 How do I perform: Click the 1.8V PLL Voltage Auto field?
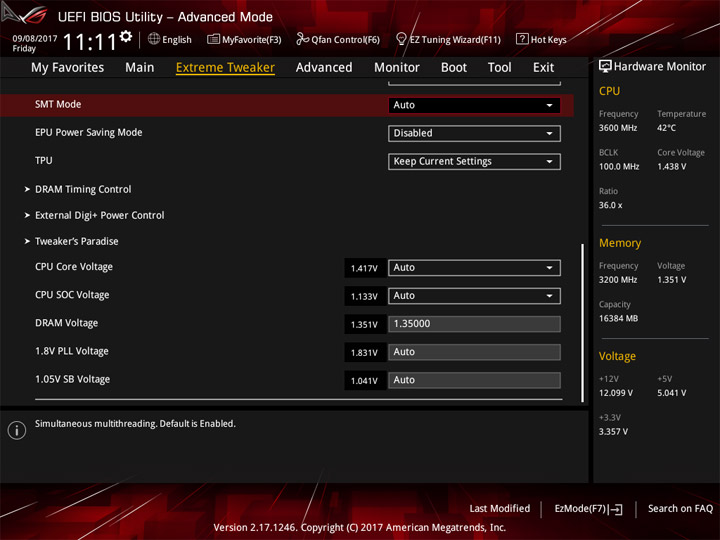tap(474, 352)
